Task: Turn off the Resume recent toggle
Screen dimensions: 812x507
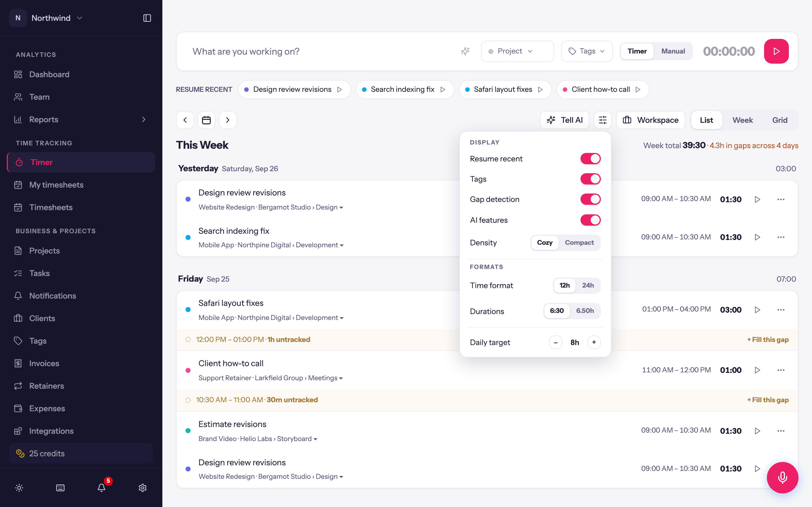Action: 591,159
